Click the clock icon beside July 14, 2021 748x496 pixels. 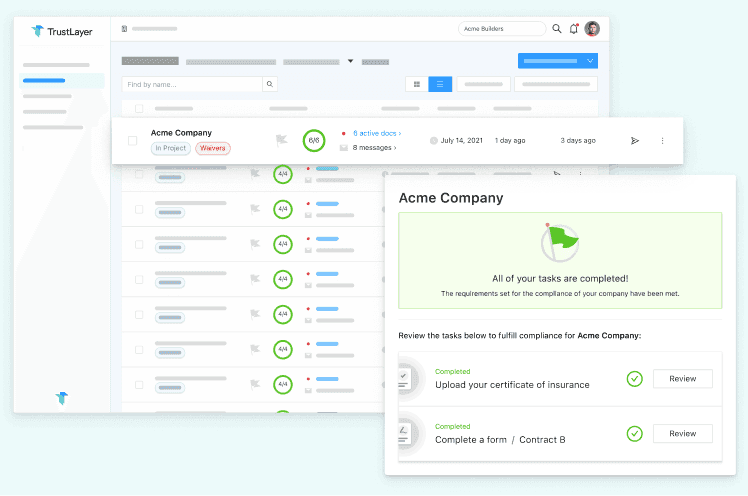pos(434,141)
